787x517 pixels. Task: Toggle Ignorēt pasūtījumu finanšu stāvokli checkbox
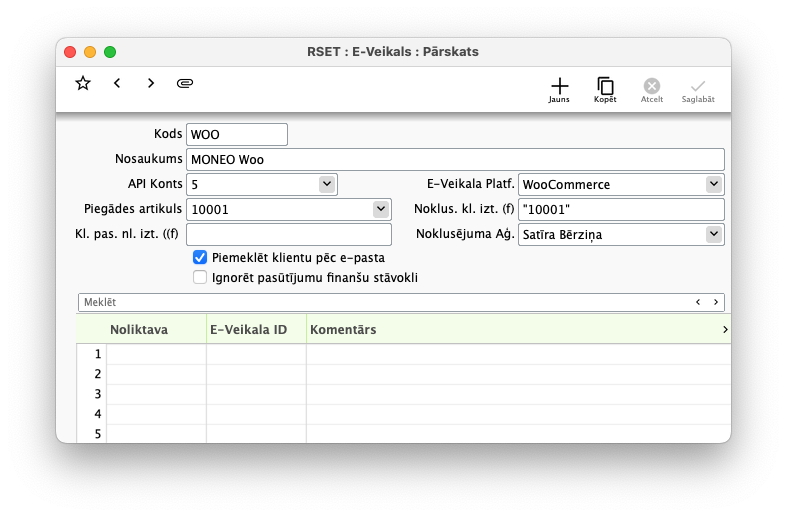[x=200, y=277]
